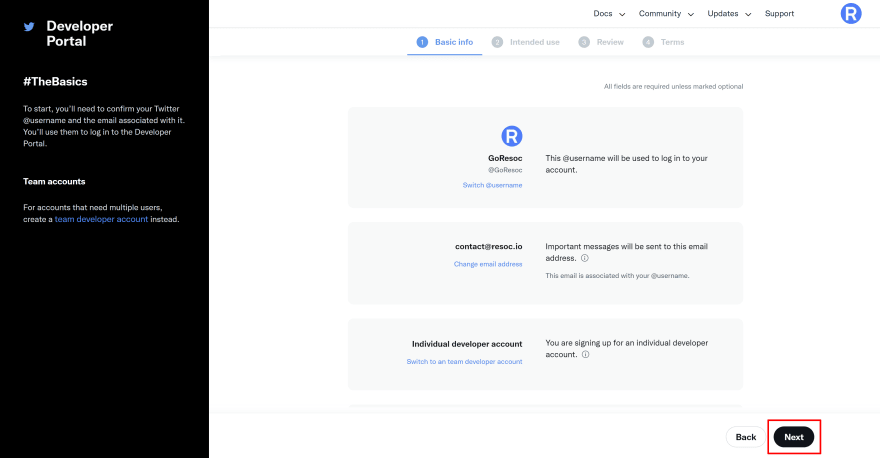Click the Twitter bird logo
The image size is (880, 458).
[x=29, y=26]
